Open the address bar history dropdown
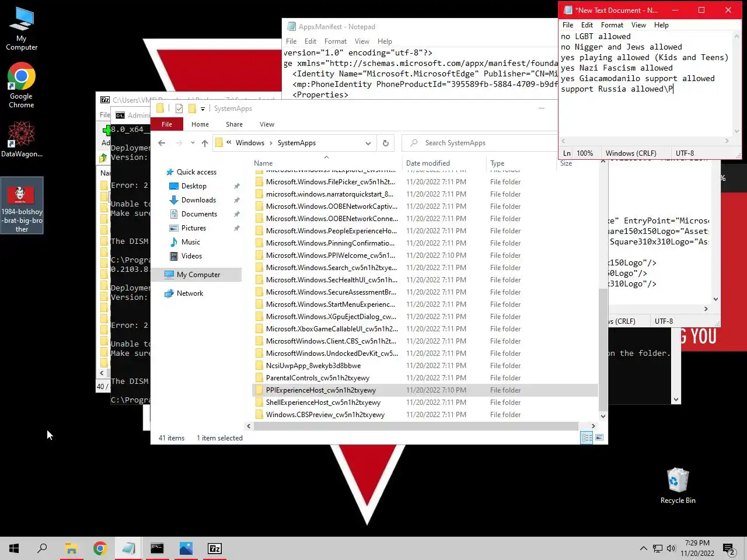 [x=368, y=143]
